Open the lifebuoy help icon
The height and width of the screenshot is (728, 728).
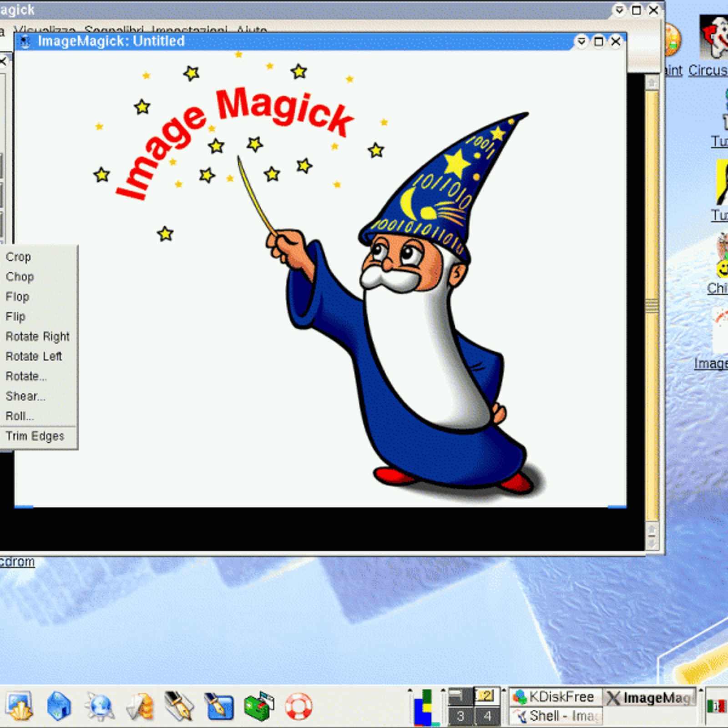coord(298,706)
